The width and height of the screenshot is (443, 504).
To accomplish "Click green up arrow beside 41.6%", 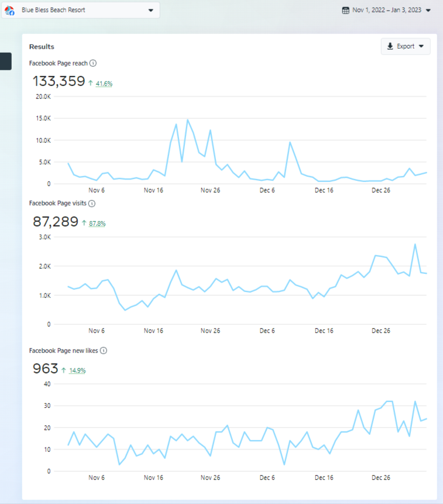I will 91,83.
